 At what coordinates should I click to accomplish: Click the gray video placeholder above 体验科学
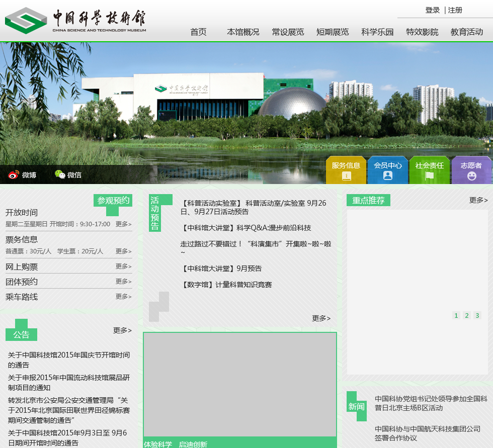pos(240,385)
